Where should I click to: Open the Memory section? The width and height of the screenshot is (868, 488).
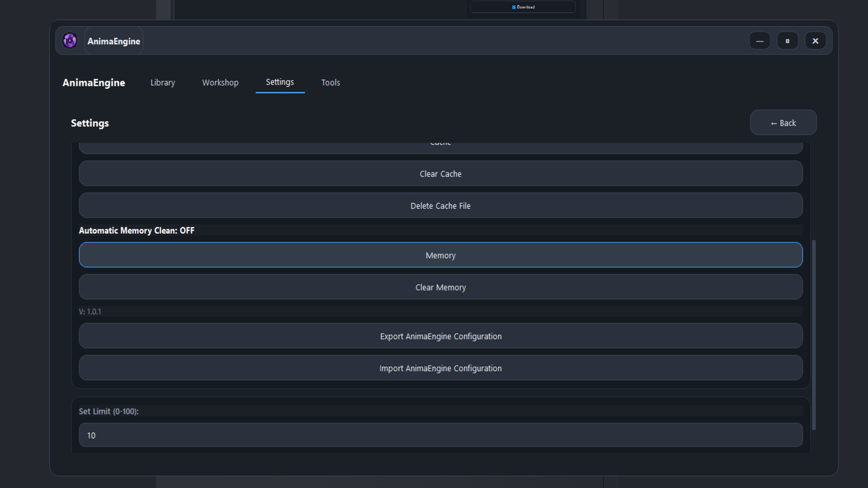(x=440, y=255)
